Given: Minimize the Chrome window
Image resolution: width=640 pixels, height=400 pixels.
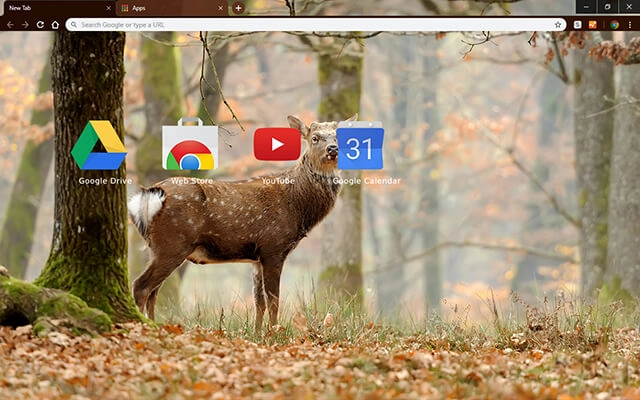Looking at the screenshot, I should [x=586, y=7].
